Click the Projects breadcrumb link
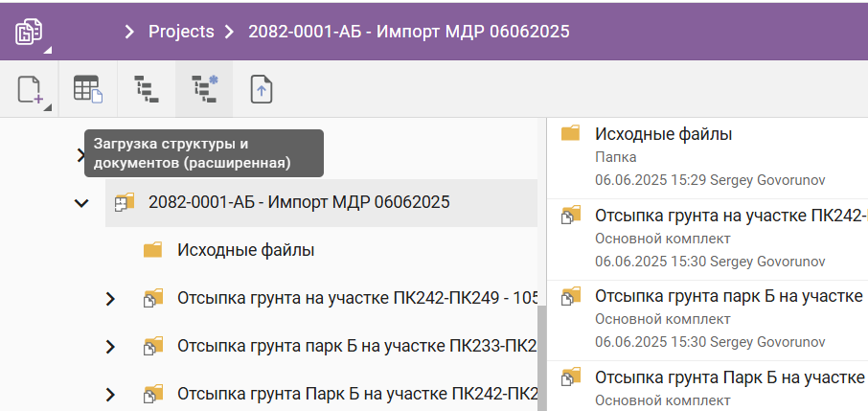This screenshot has width=868, height=411. (x=181, y=32)
